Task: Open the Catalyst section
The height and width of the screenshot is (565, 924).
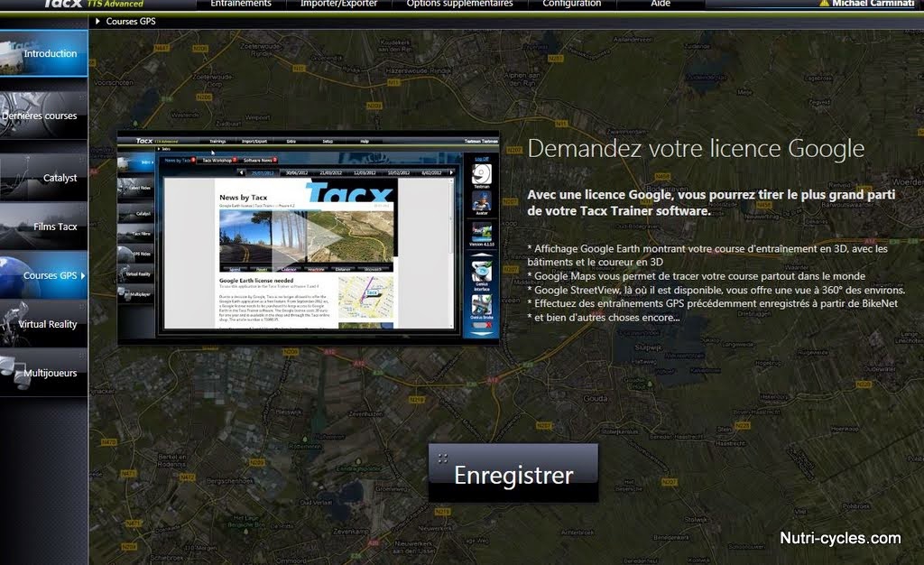Action: click(43, 177)
